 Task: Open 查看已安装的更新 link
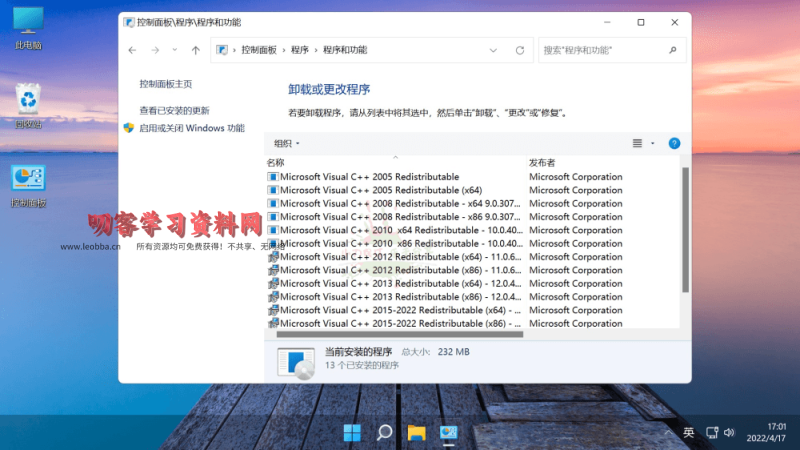click(174, 111)
